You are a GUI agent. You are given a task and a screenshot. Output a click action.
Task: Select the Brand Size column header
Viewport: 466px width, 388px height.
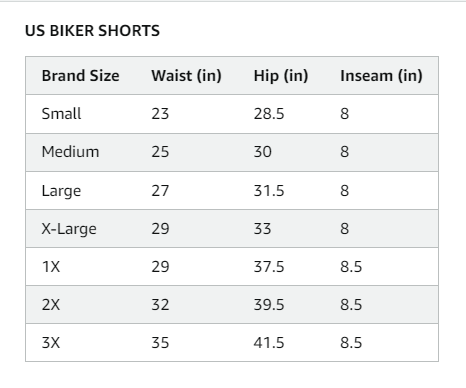(x=80, y=76)
